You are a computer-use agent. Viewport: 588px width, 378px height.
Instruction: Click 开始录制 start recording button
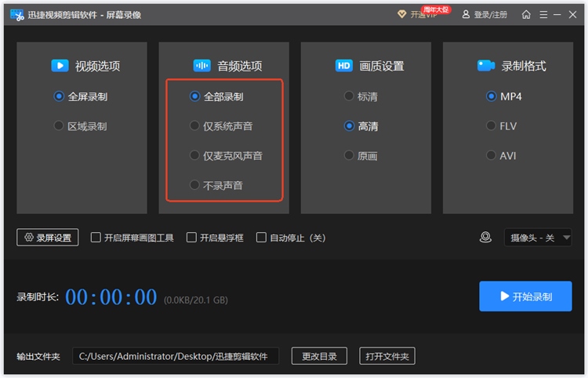[525, 296]
